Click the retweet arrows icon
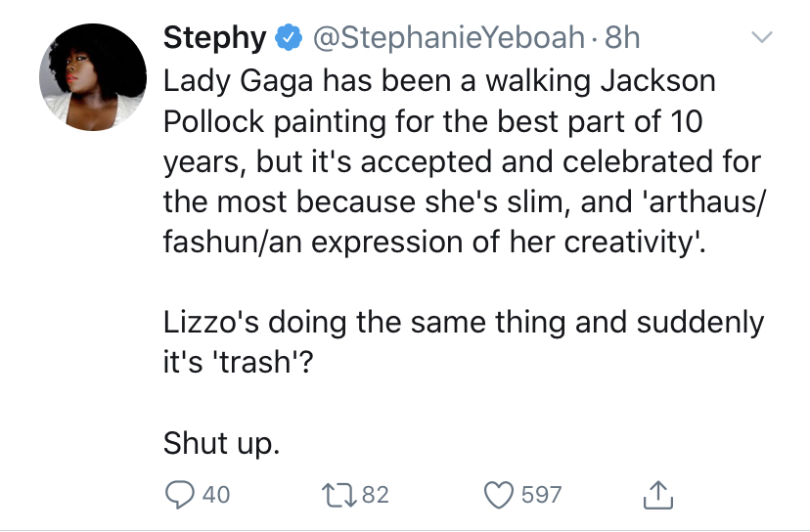This screenshot has width=810, height=532. click(338, 494)
